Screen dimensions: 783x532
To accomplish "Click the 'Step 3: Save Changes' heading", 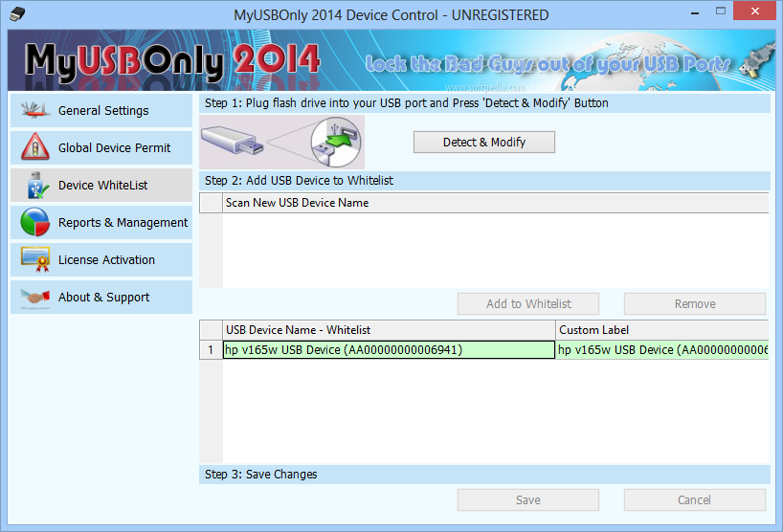I will 260,474.
